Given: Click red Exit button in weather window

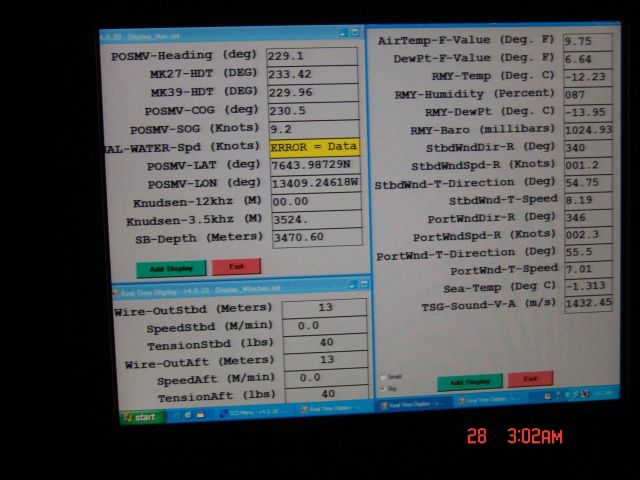Looking at the screenshot, I should (530, 379).
